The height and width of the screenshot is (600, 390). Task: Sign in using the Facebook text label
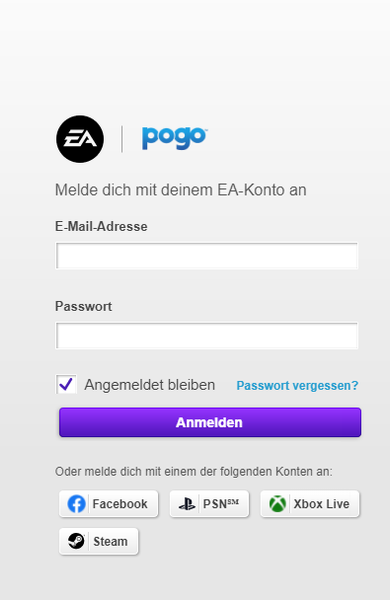coord(120,504)
